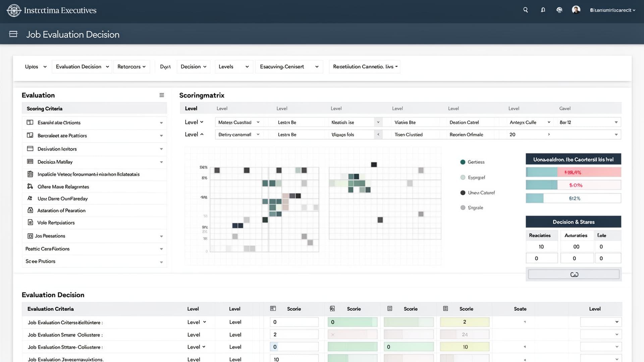The image size is (644, 362).
Task: Click the calendar icon next to Inpaticle Veteor
Action: pos(30,174)
